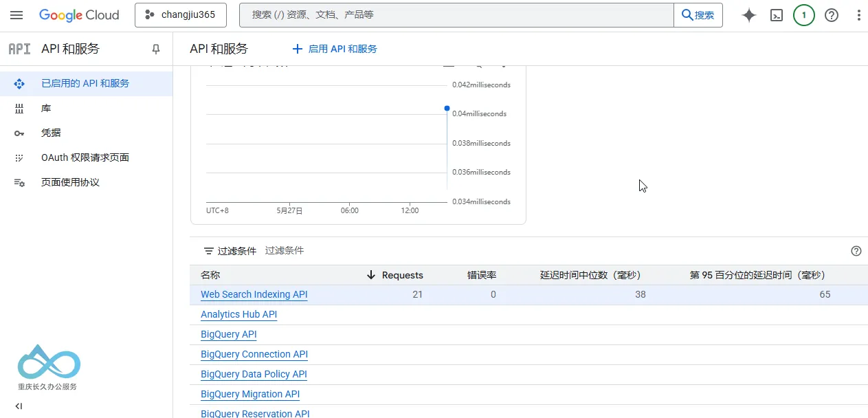Open the notifications badge showing 1
Screen dimensions: 868x418
(804, 15)
